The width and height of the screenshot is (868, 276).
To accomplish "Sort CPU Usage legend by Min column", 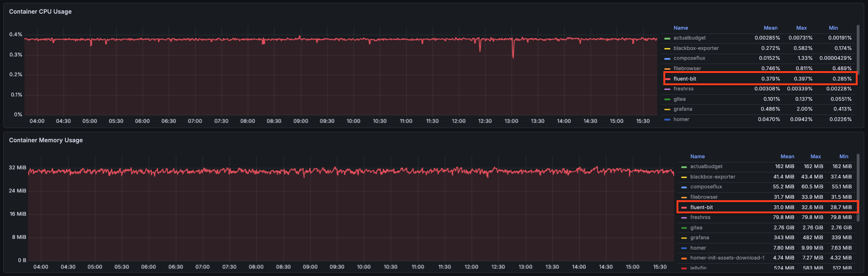I will (x=833, y=28).
